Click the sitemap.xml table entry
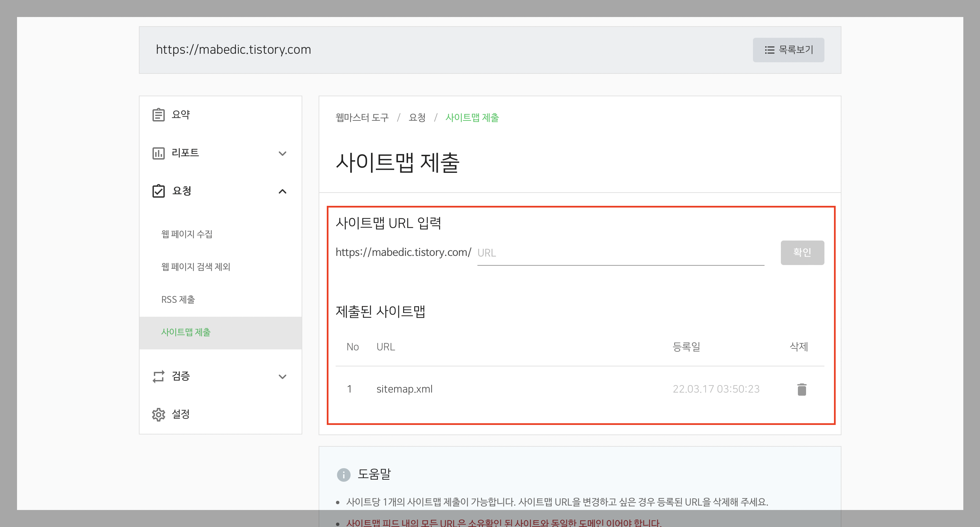This screenshot has width=980, height=527. pyautogui.click(x=404, y=389)
